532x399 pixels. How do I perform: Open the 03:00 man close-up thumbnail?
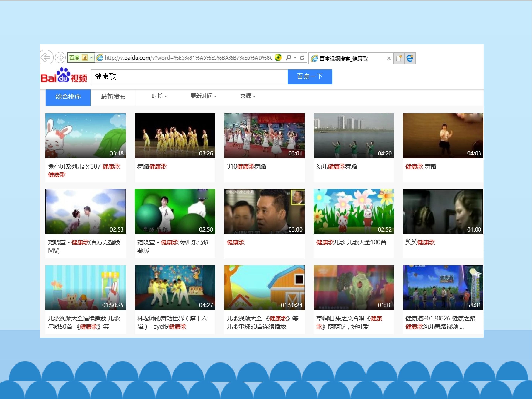264,211
